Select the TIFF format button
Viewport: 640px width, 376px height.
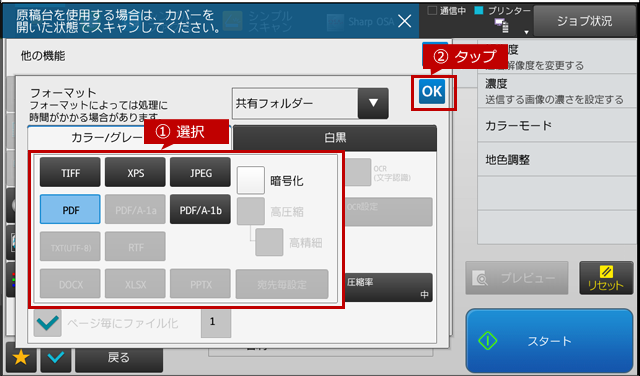coord(70,172)
